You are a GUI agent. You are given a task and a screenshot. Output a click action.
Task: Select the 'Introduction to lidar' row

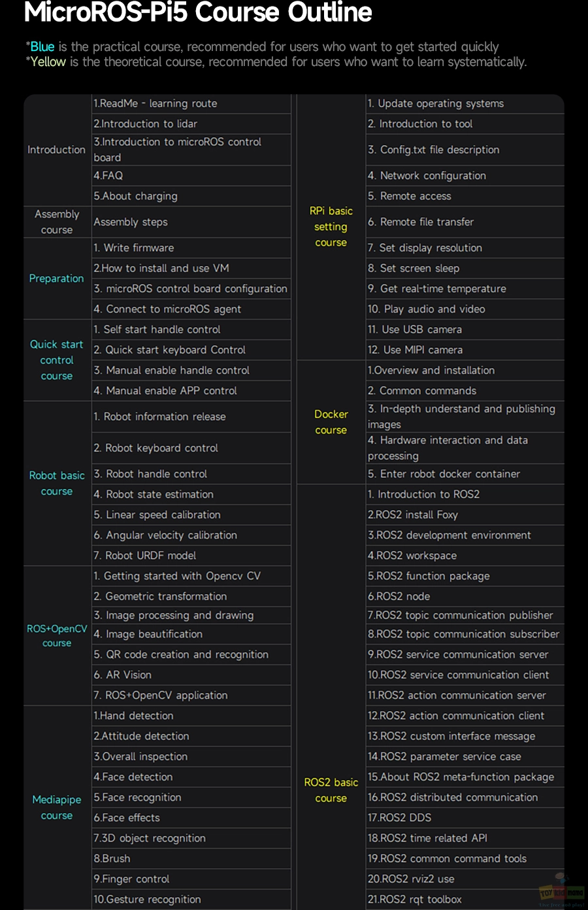click(x=191, y=124)
